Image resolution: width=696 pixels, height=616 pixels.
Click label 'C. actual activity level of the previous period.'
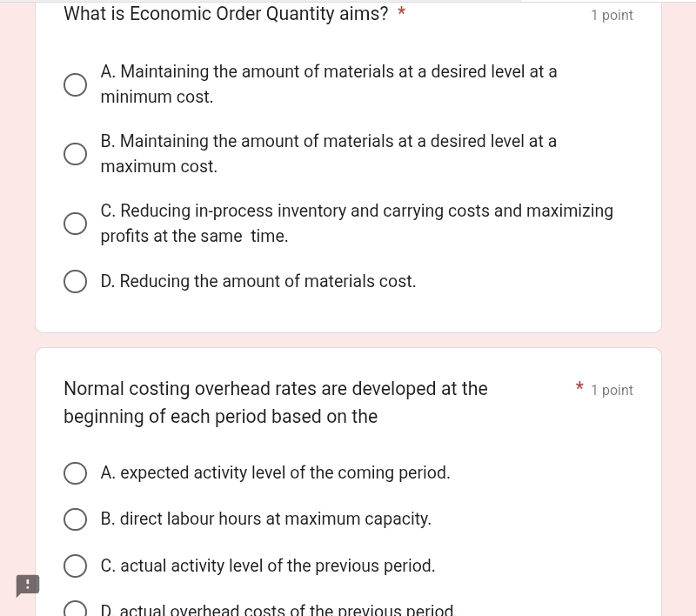(268, 566)
